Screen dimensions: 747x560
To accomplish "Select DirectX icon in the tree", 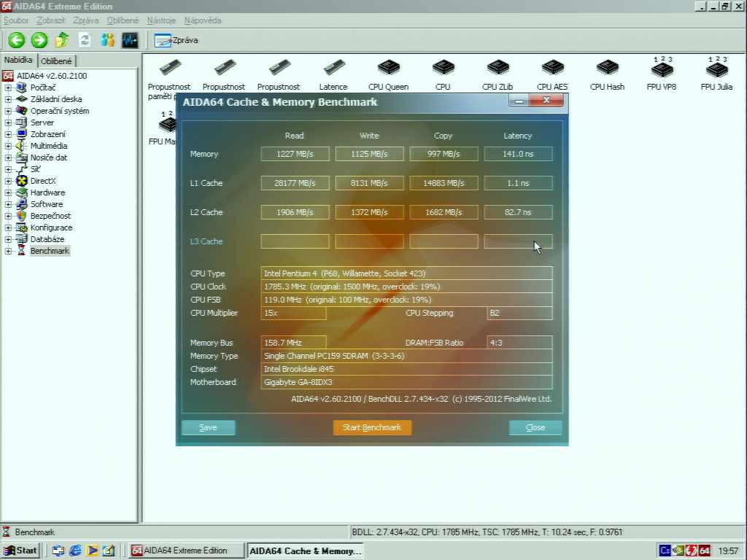I will pyautogui.click(x=21, y=181).
